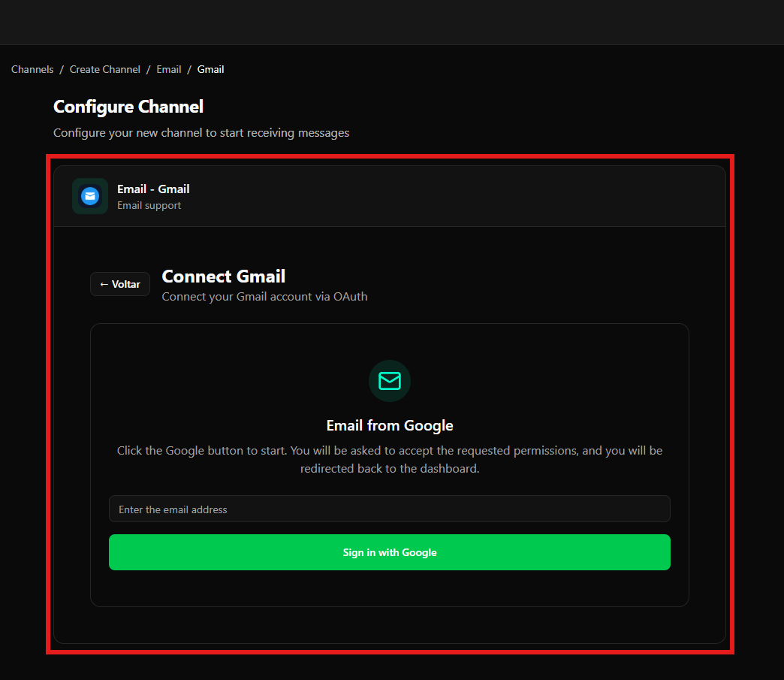Select the Connect Gmail heading
784x680 pixels.
[224, 277]
